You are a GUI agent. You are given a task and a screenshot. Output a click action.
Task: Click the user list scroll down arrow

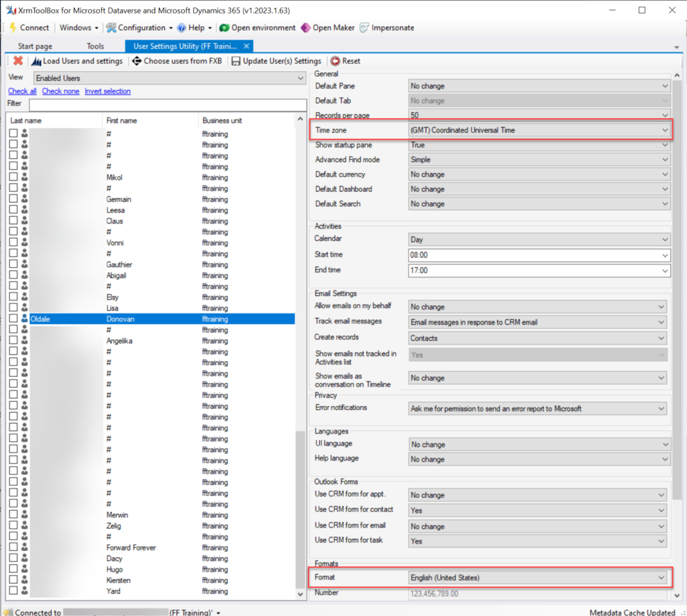click(x=300, y=594)
